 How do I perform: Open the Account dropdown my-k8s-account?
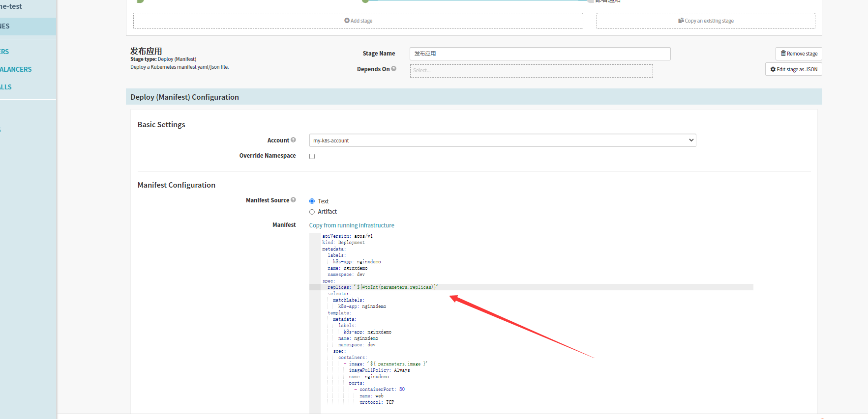tap(503, 140)
